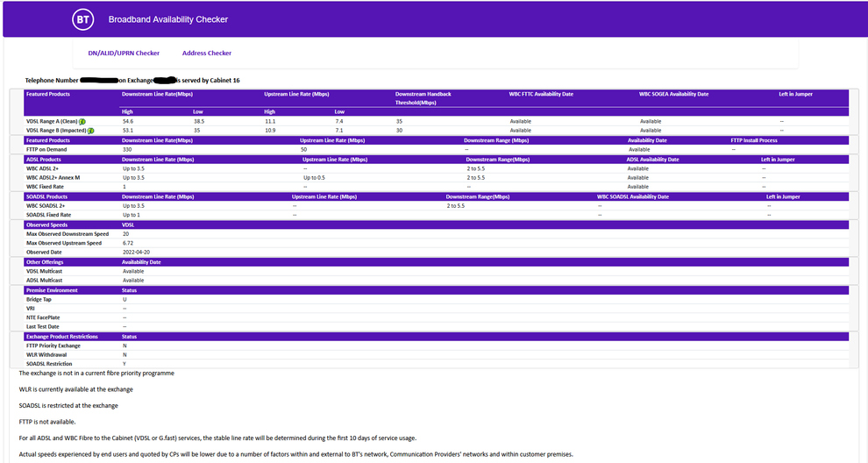This screenshot has width=868, height=463.
Task: Click the FTTP on Demand row label
Action: tap(48, 150)
